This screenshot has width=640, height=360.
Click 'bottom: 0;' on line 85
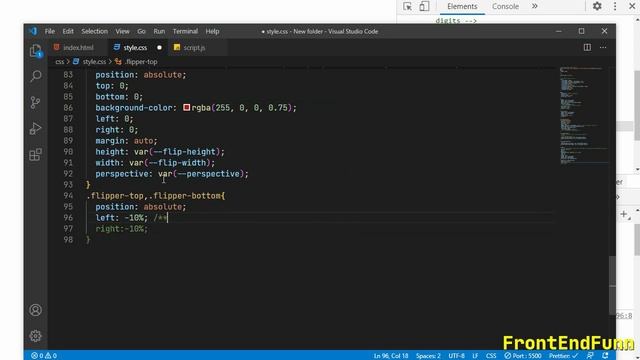click(x=119, y=97)
